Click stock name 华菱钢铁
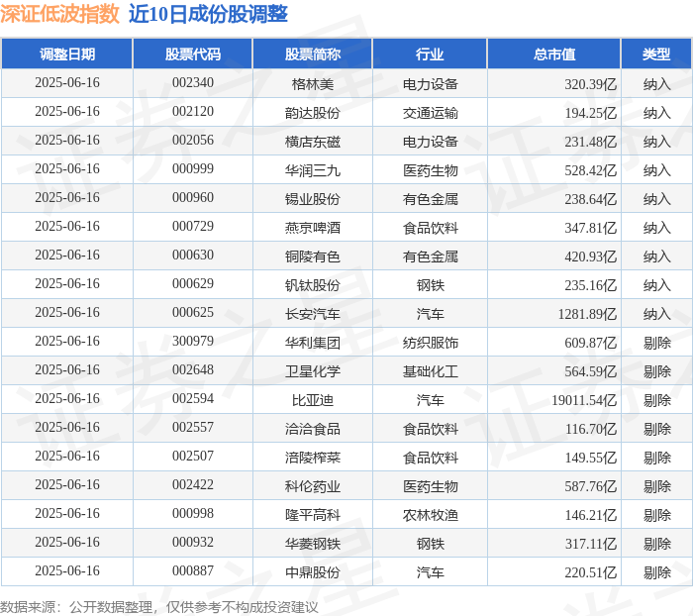This screenshot has height=616, width=693. click(313, 544)
